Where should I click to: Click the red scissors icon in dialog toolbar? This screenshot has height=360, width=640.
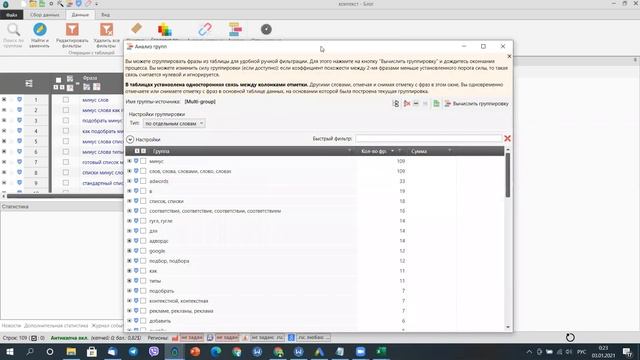pyautogui.click(x=407, y=104)
